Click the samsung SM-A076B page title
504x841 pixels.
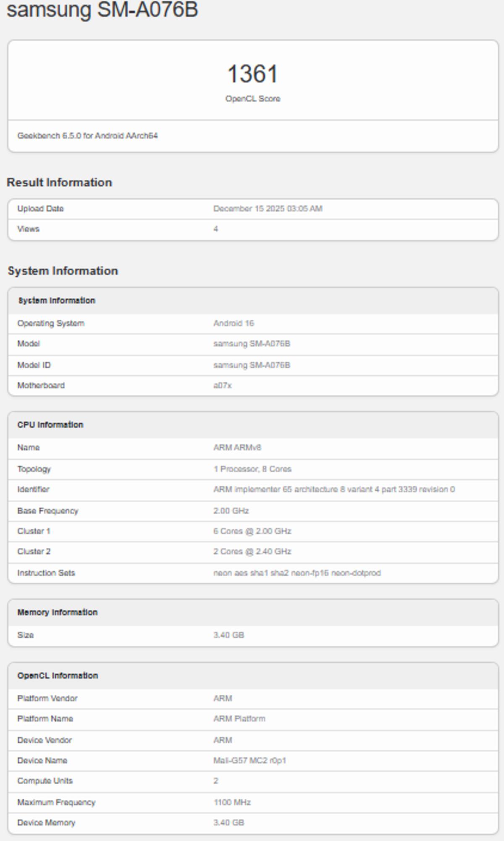click(102, 9)
